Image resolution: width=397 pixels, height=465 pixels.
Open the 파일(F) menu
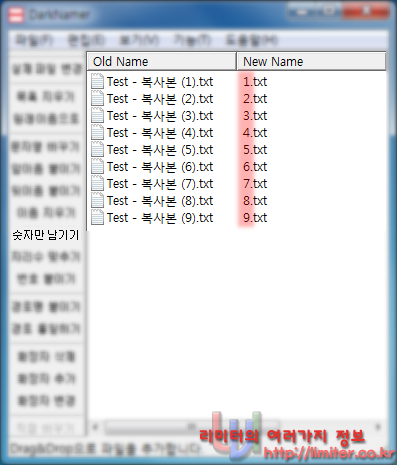pyautogui.click(x=34, y=40)
